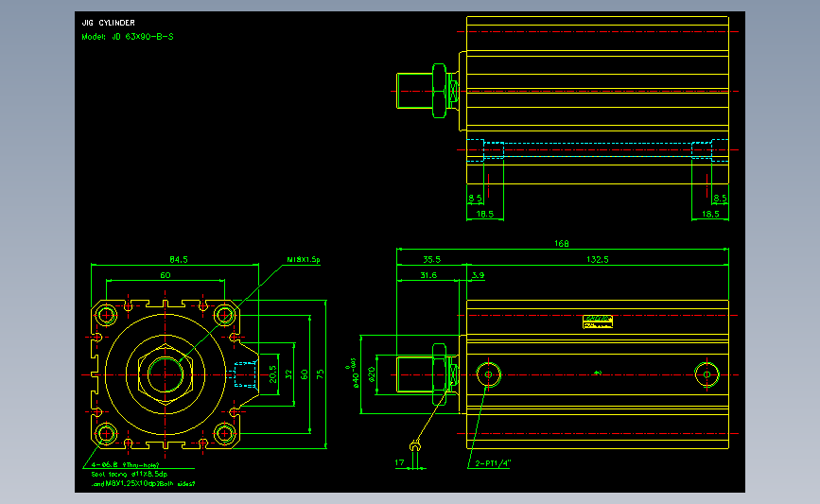Select the right 8.5 dimension in top view
Screen dimensions: 820x504
pos(720,199)
